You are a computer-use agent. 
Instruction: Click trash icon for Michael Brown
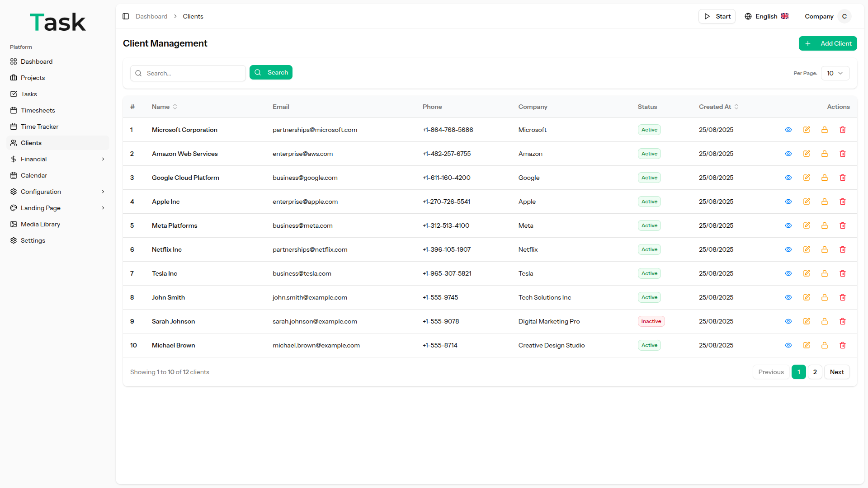pos(843,345)
